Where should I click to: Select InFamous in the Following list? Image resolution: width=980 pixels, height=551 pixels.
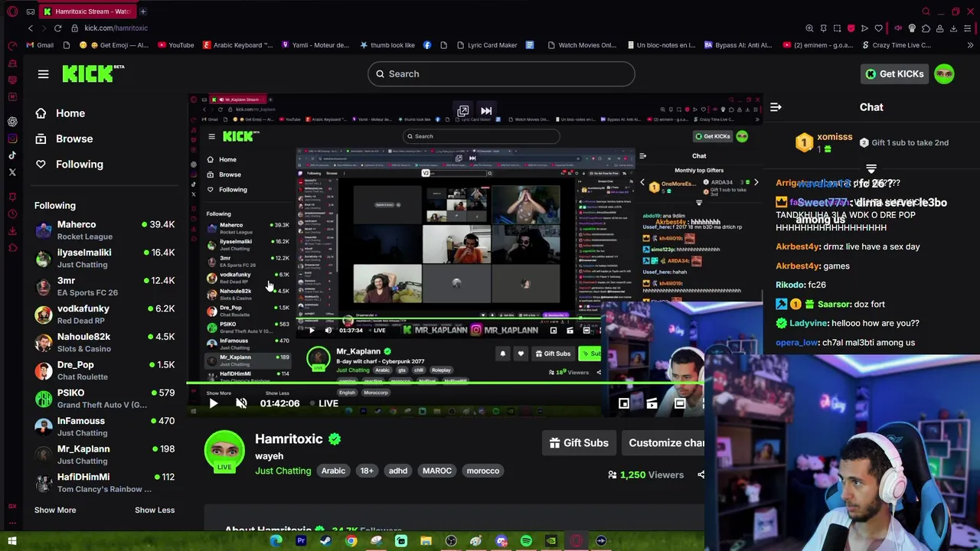click(105, 426)
